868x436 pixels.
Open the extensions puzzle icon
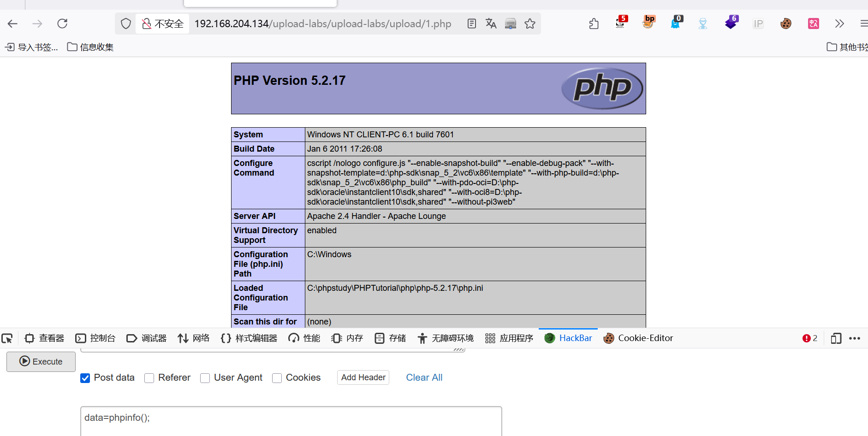[594, 24]
